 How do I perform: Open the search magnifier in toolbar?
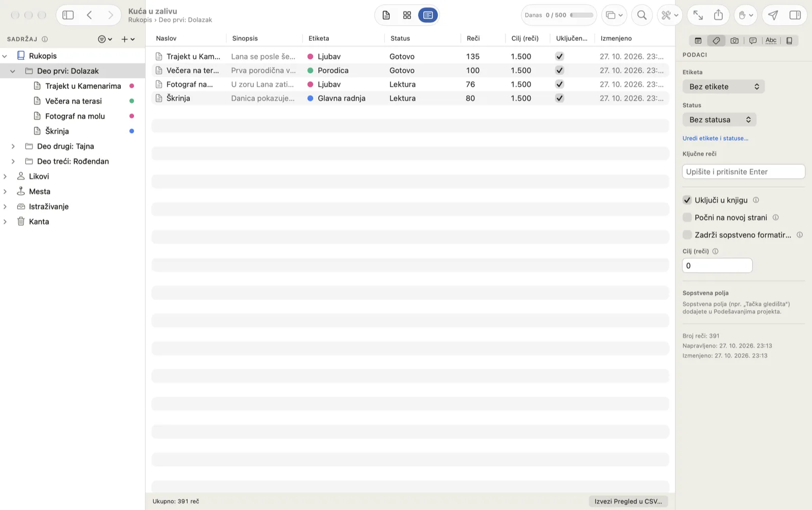(x=642, y=15)
